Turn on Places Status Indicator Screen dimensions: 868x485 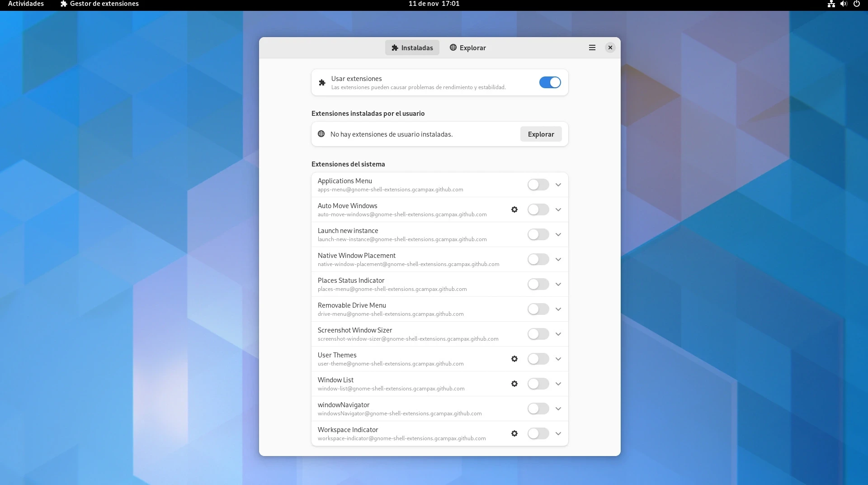coord(538,284)
